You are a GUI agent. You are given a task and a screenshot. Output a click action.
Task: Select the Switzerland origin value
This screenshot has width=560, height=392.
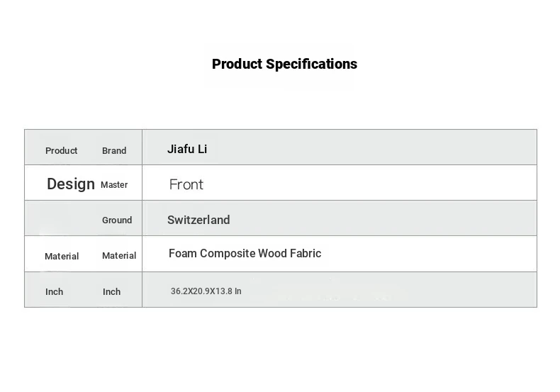[x=198, y=220]
